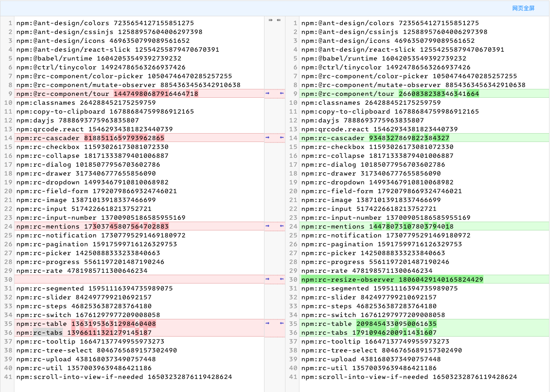Select npm:rc-dropdown line in left pane
This screenshot has height=392, width=550.
[92, 182]
